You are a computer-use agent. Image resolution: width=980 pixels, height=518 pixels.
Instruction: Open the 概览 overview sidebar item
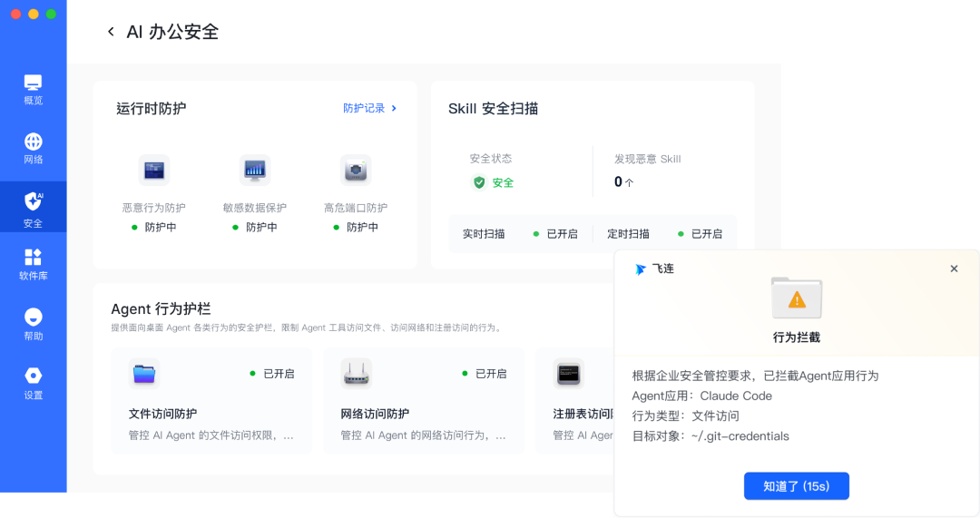(34, 90)
